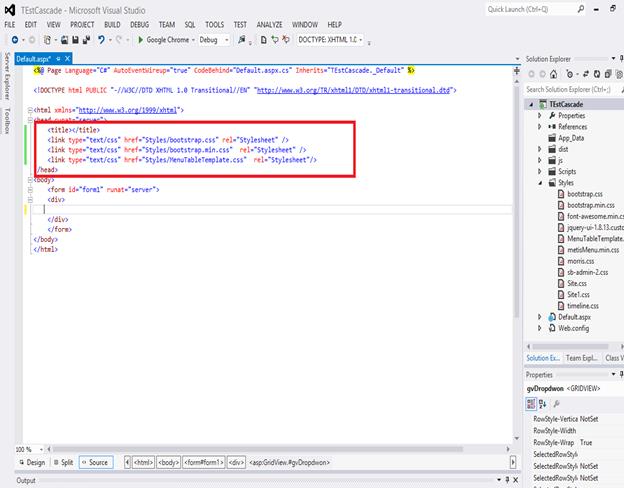Image resolution: width=624 pixels, height=488 pixels.
Task: Collapse the Styles folder in Solution Explorer
Action: pos(540,183)
